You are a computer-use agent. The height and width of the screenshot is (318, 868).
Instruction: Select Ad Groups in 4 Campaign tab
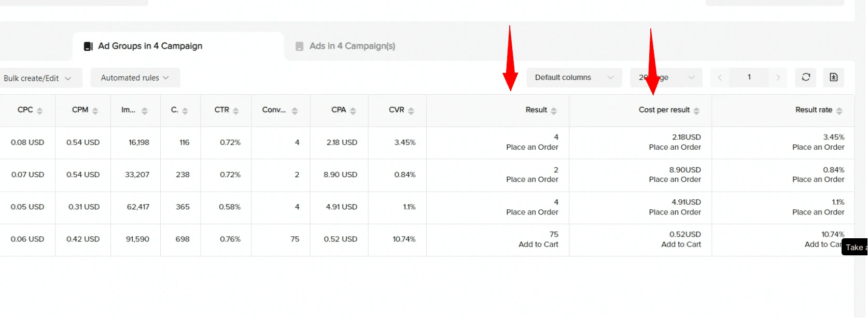point(150,46)
